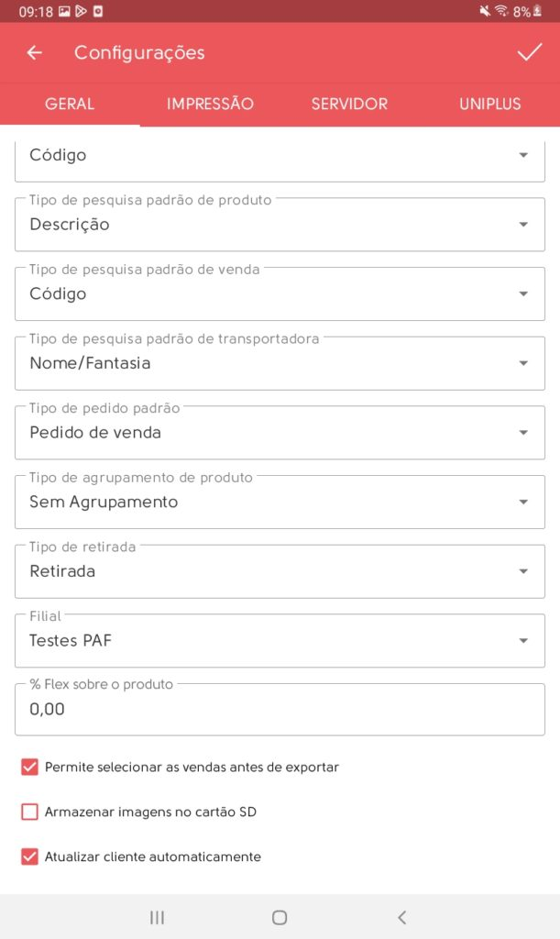Viewport: 560px width, 939px height.
Task: Tap the Android back navigation icon
Action: (x=401, y=917)
